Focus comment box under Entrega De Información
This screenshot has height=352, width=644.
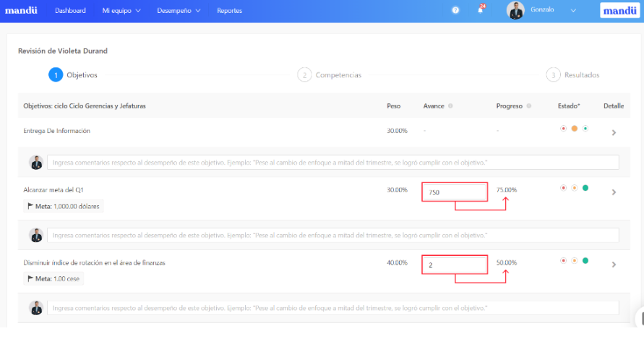point(333,163)
